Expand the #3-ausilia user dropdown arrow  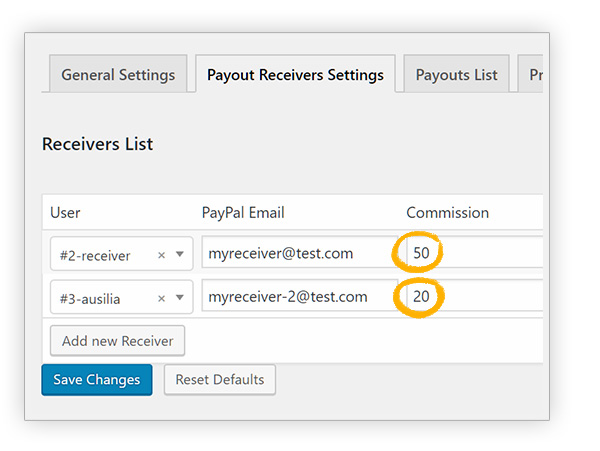coord(179,298)
